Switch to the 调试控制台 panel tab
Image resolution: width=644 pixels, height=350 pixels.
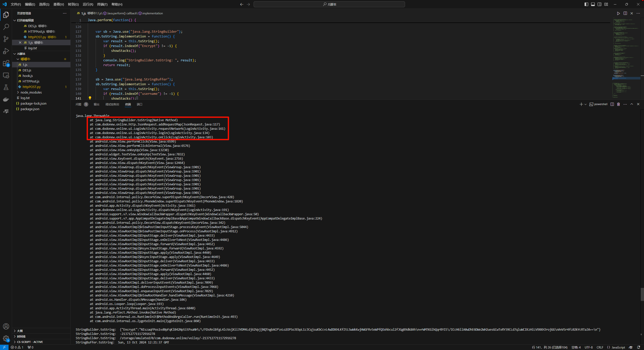point(112,104)
